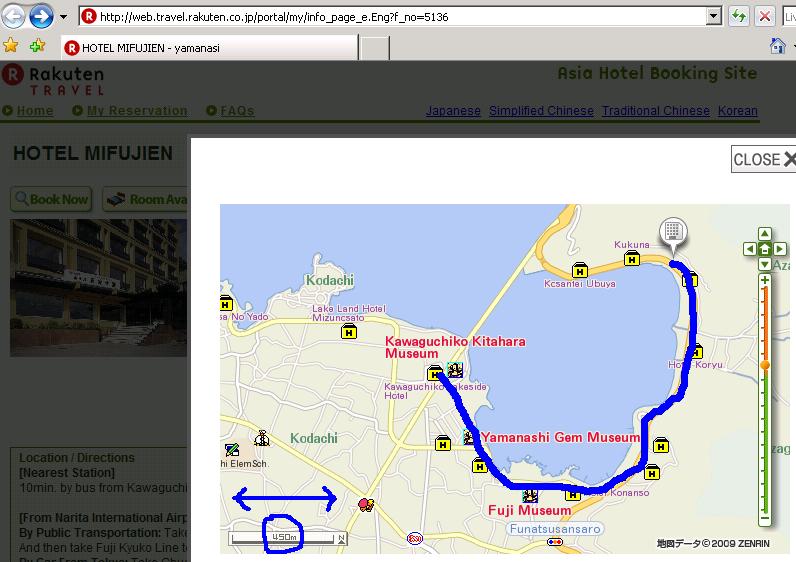The height and width of the screenshot is (562, 796).
Task: Pan the map right with arrow
Action: click(780, 249)
